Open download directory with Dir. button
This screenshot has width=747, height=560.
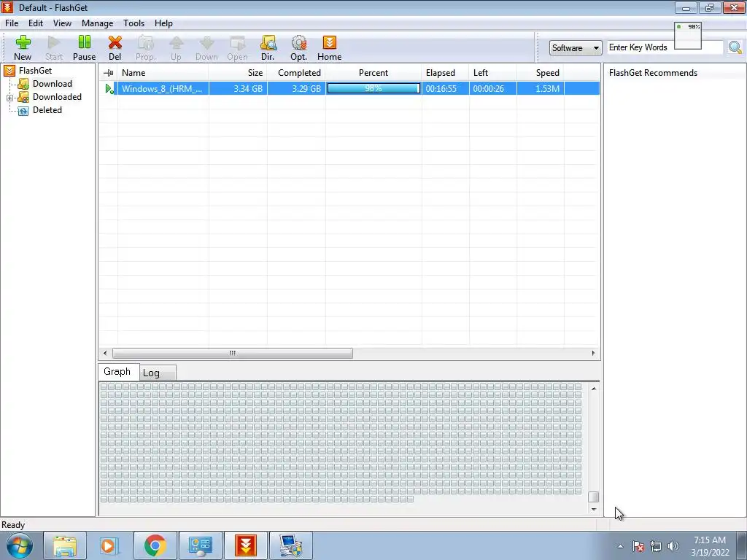tap(268, 47)
